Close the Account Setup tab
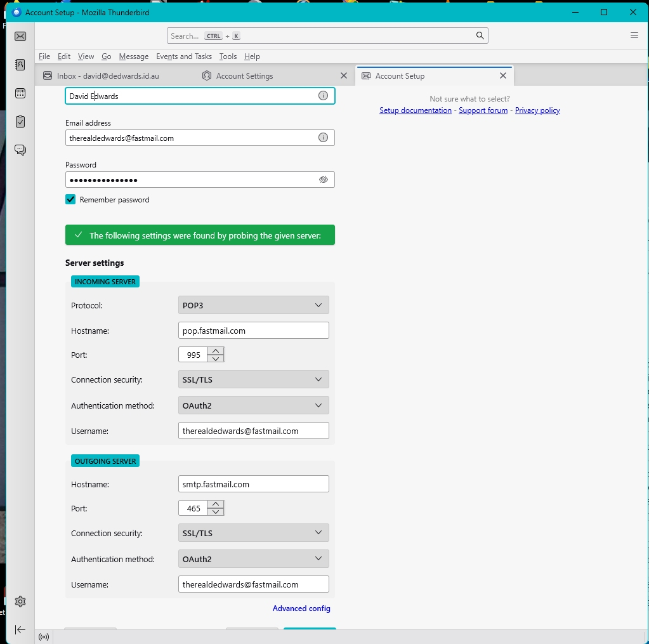This screenshot has width=649, height=644. (503, 76)
